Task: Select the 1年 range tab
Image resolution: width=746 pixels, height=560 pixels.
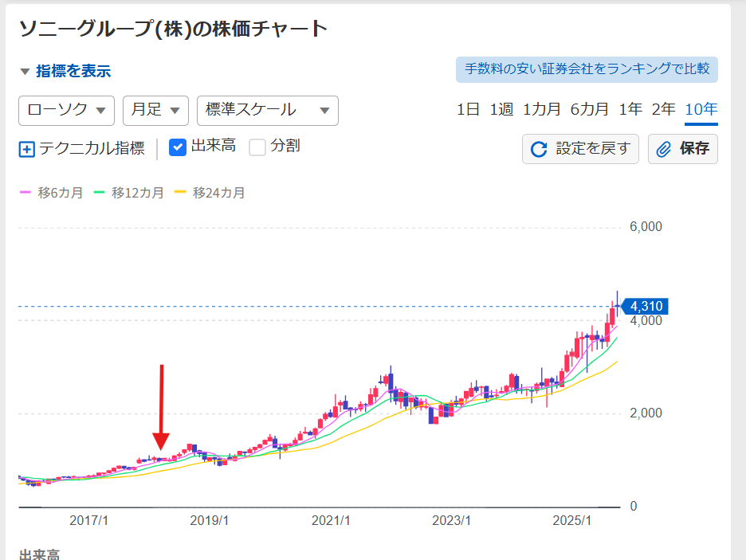Action: tap(630, 110)
